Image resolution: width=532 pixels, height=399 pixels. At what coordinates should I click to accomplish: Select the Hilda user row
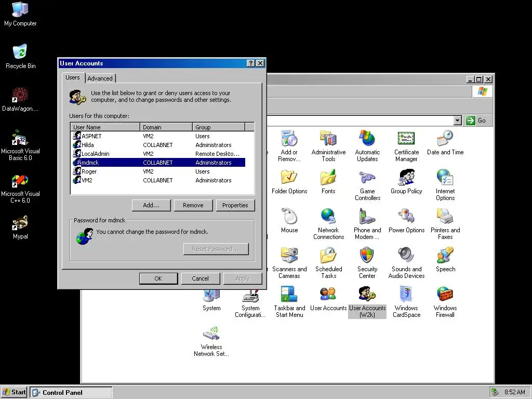coord(159,145)
